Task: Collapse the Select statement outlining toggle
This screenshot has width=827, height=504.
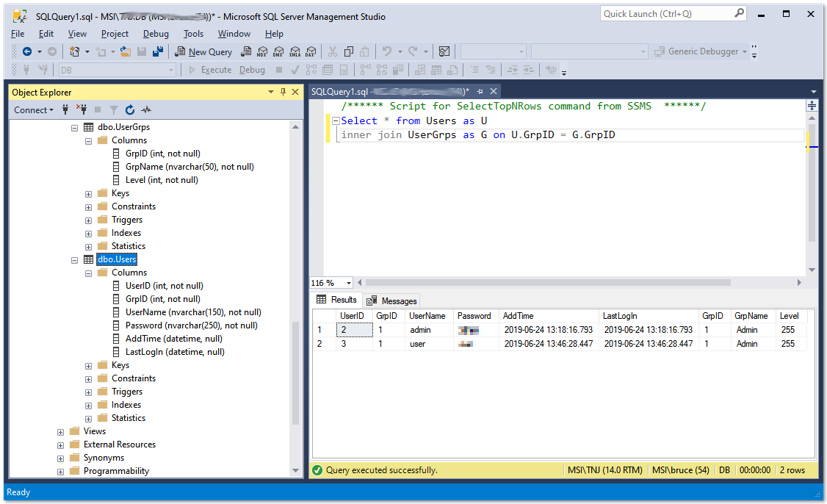Action: 335,121
